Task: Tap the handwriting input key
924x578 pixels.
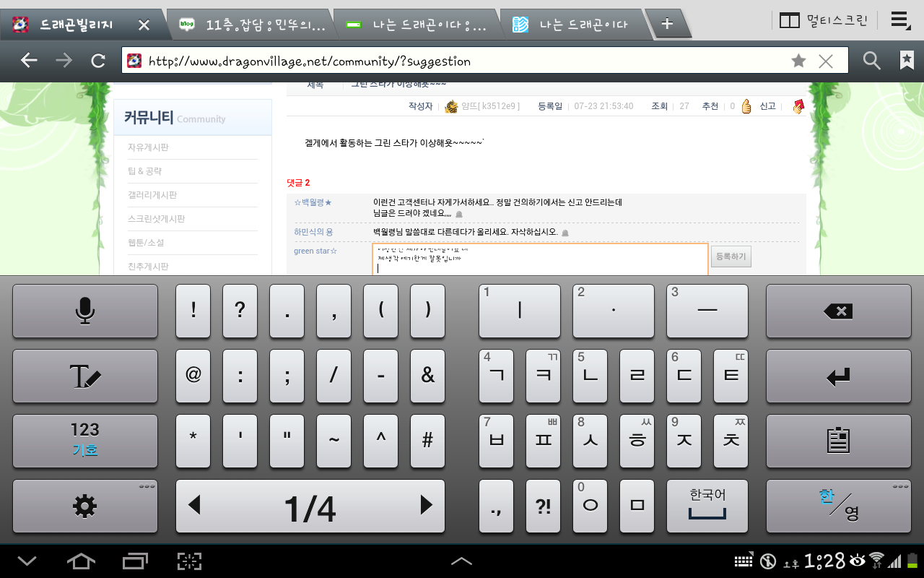Action: [x=85, y=376]
